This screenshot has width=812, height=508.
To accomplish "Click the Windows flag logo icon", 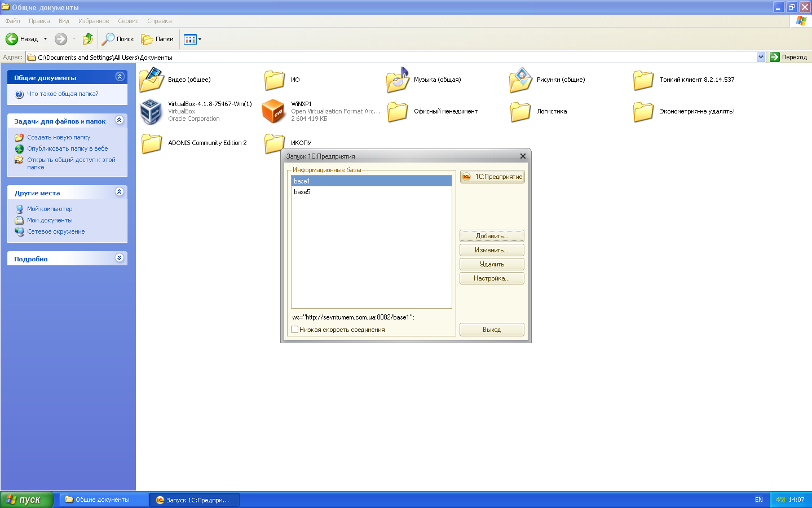I will point(801,21).
